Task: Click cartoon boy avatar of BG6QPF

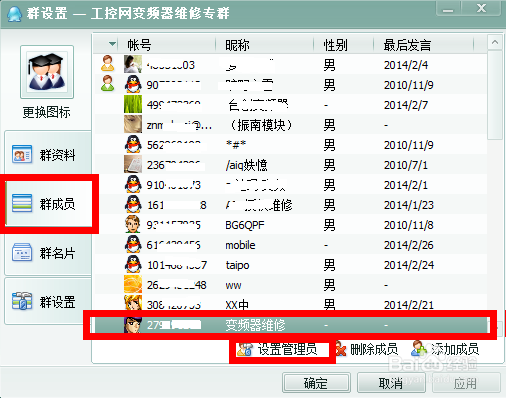Action: [133, 224]
